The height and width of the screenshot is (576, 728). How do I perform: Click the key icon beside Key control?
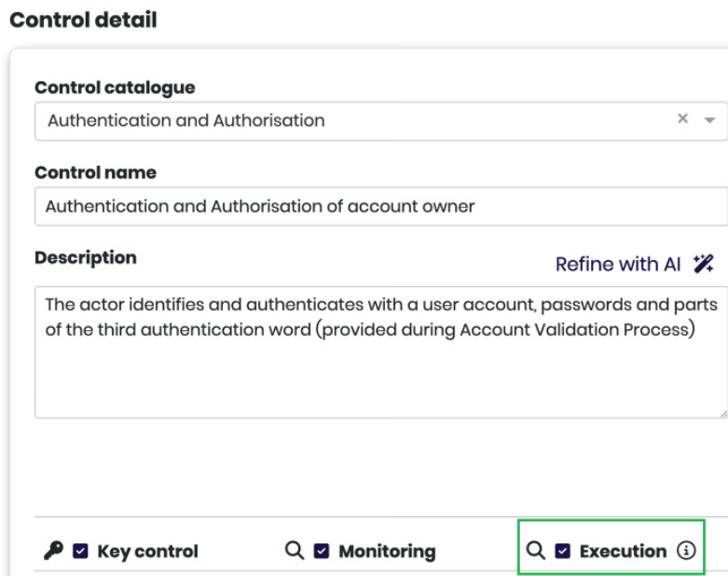[x=53, y=551]
